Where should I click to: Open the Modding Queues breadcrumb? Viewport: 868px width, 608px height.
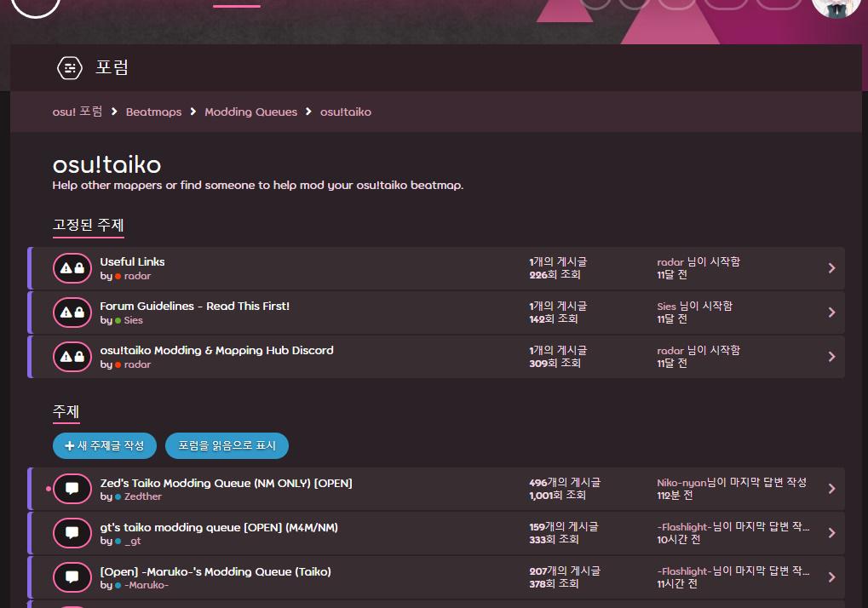point(250,112)
